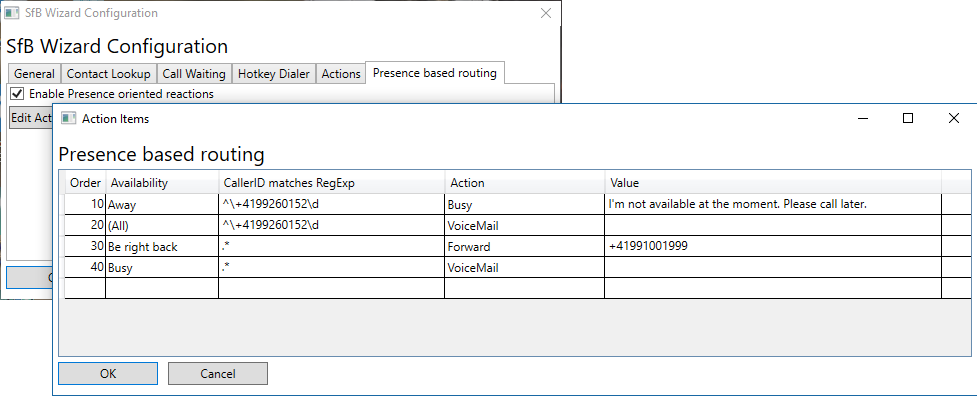Click the Value column header
The image size is (977, 396).
(773, 183)
